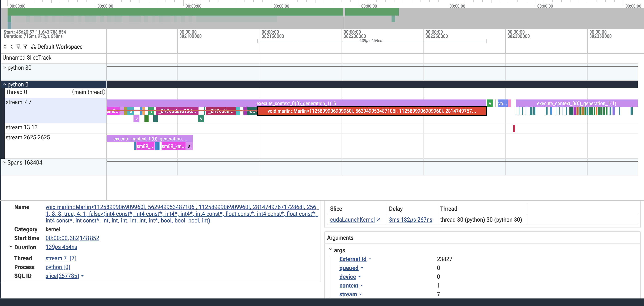This screenshot has height=306, width=644.
Task: Click the marlin::Marlin kernel name link
Action: tap(182, 214)
